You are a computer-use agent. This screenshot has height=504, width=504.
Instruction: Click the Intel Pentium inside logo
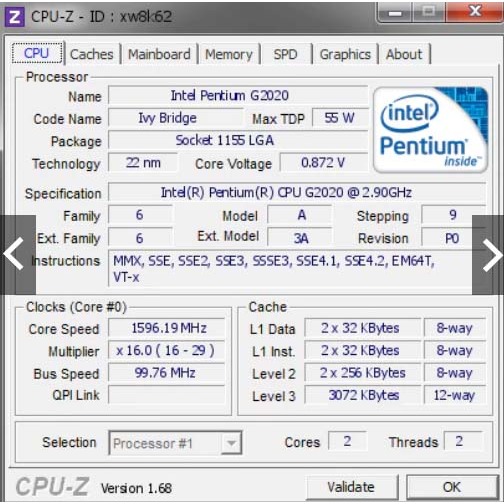(x=430, y=130)
